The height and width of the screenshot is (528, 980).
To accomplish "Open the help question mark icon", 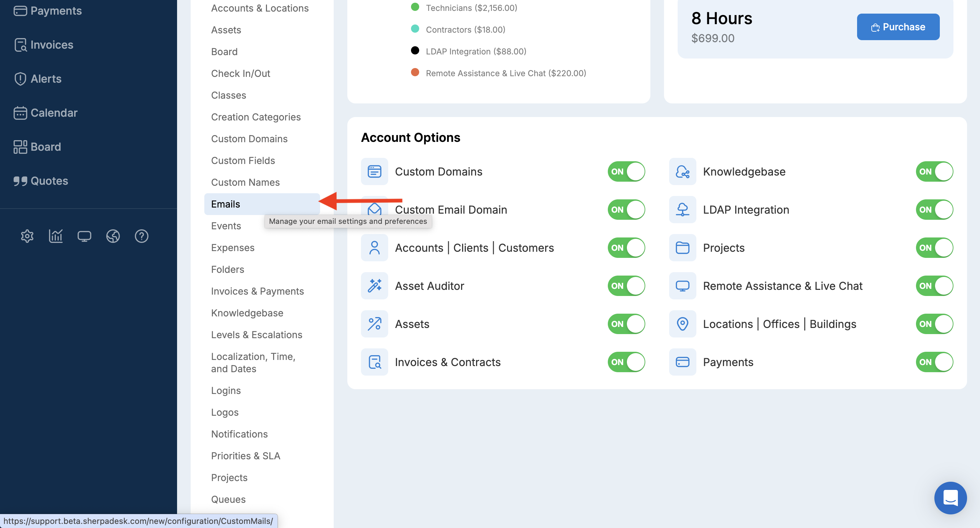I will tap(142, 236).
